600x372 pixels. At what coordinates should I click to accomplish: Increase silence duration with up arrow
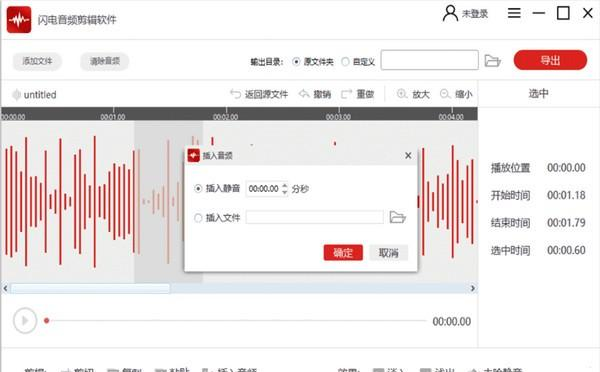point(284,186)
